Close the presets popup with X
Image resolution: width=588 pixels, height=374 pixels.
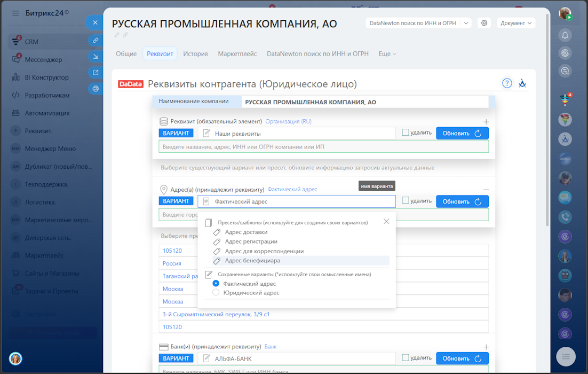[x=386, y=221]
